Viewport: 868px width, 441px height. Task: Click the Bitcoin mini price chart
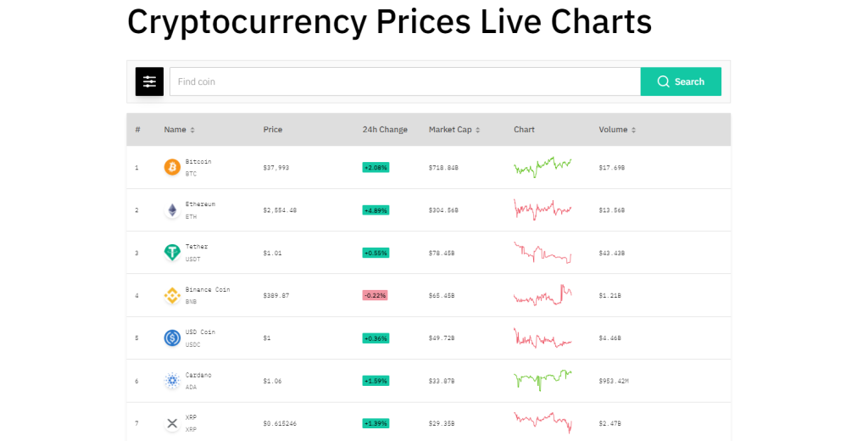point(542,167)
